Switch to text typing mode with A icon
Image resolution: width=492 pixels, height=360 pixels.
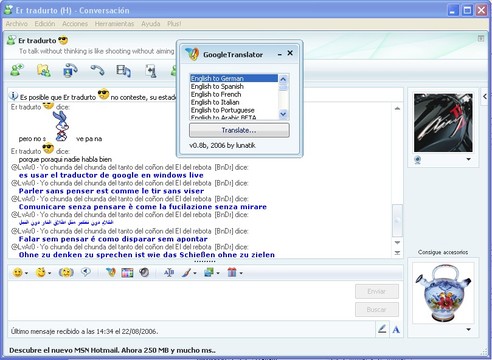(x=396, y=330)
